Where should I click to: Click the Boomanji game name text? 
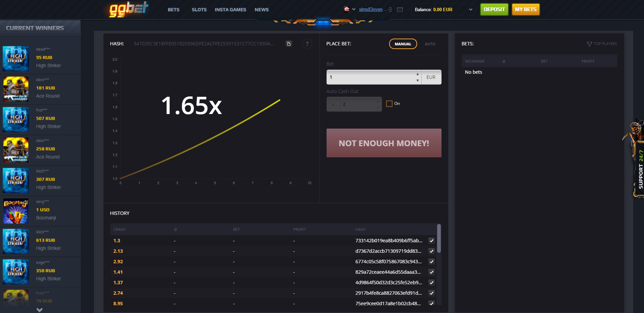pos(46,218)
